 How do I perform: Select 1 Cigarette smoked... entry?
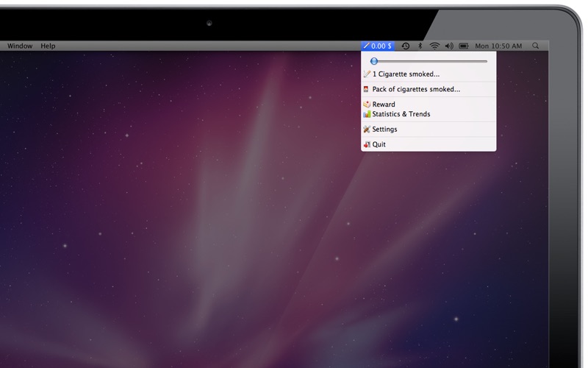tap(429, 74)
